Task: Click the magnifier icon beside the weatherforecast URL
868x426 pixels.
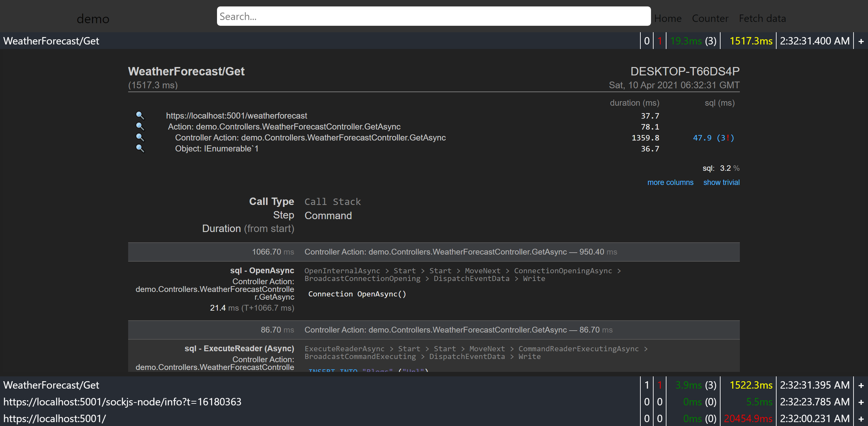Action: (x=140, y=116)
